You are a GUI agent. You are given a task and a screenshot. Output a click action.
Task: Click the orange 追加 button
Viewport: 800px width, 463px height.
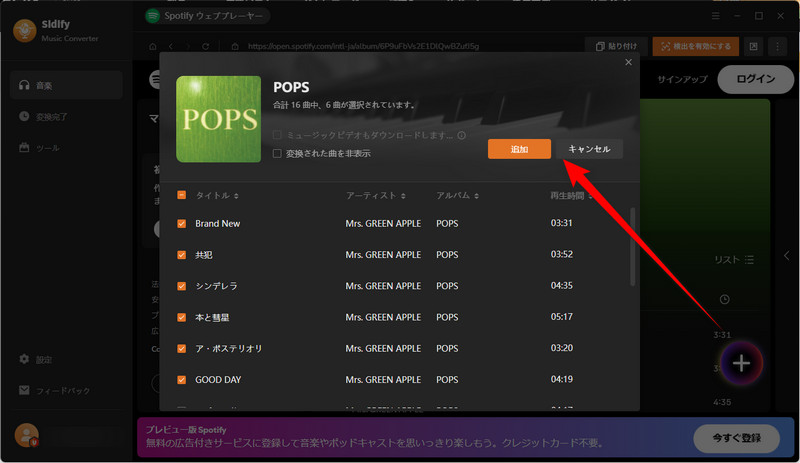pos(519,149)
